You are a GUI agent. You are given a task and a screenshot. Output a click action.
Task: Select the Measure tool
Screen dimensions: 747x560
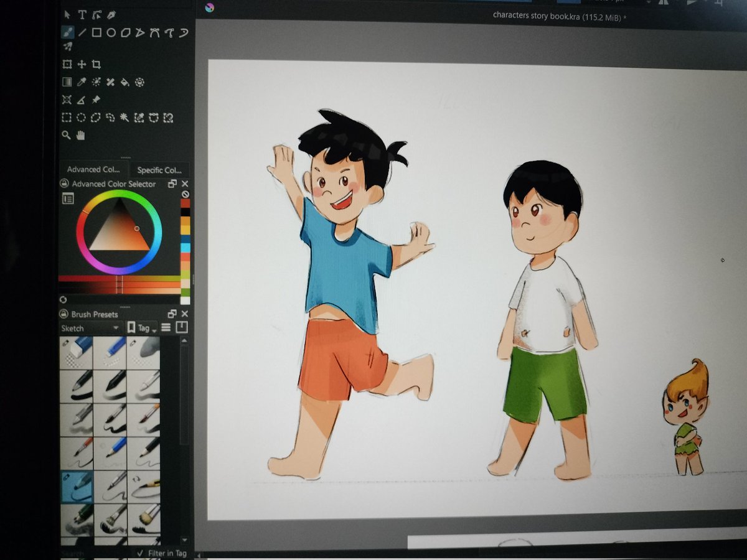(x=82, y=100)
